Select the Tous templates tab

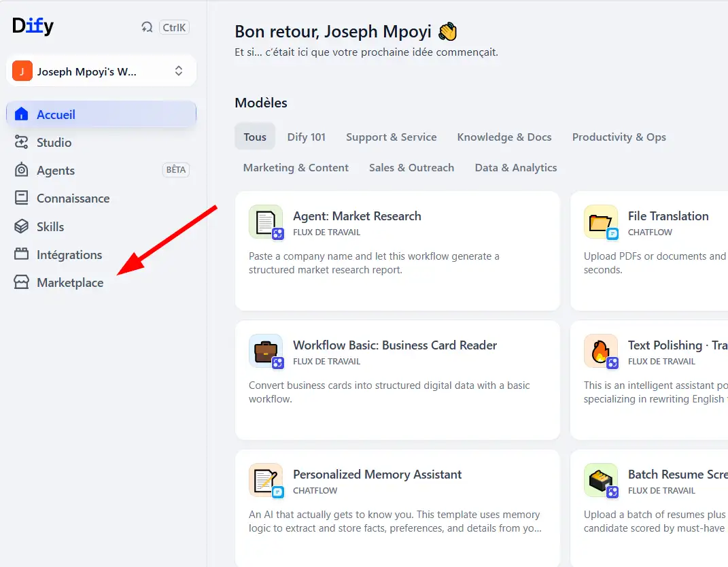click(255, 137)
